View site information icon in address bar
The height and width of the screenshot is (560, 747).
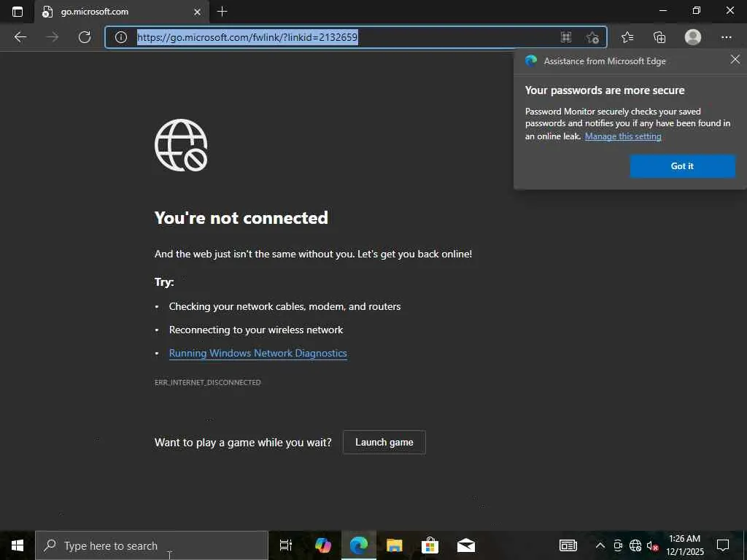[x=121, y=37]
